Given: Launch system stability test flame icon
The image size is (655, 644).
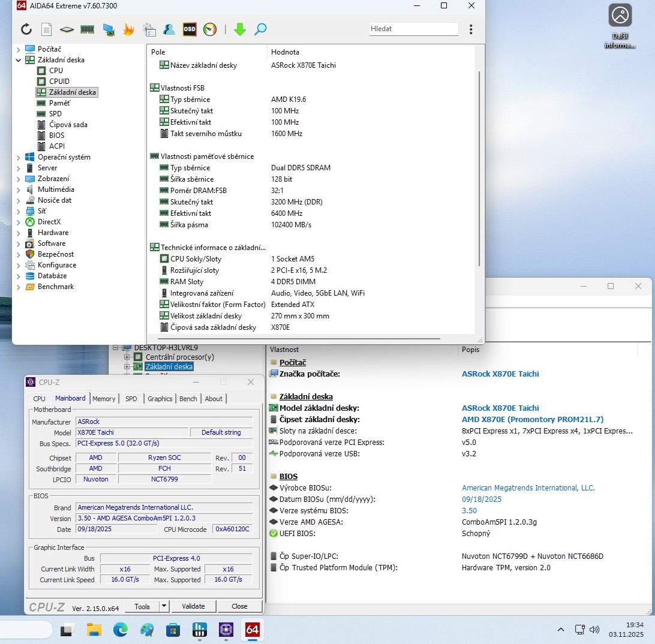Looking at the screenshot, I should pyautogui.click(x=128, y=29).
